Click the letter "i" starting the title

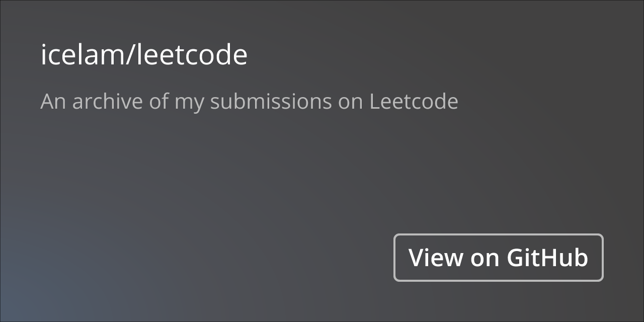pyautogui.click(x=44, y=55)
